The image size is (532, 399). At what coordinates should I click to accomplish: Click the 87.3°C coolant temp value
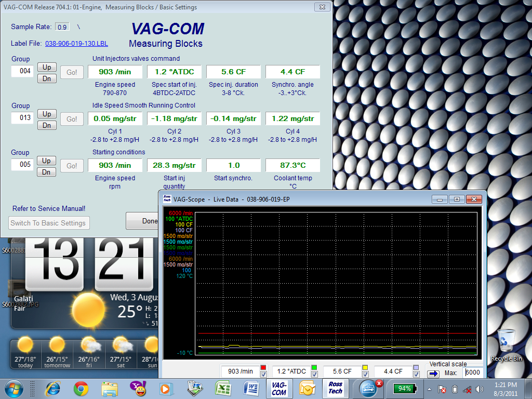293,165
